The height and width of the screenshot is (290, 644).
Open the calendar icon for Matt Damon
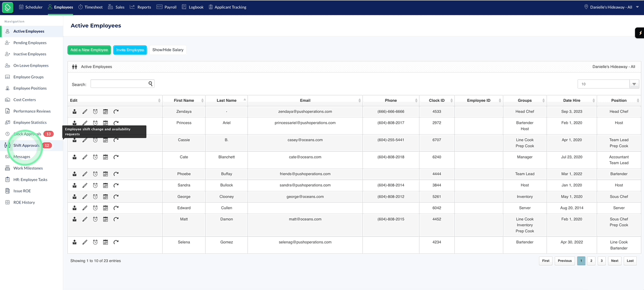(x=106, y=219)
